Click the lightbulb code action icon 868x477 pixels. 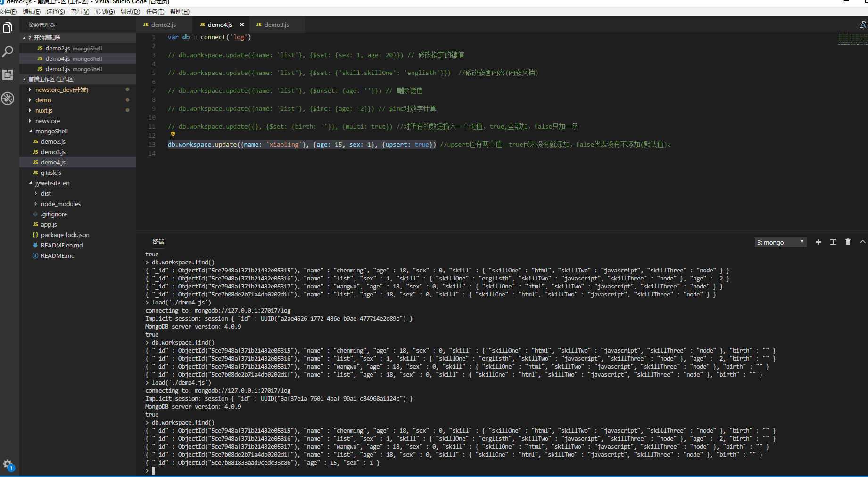pos(173,135)
